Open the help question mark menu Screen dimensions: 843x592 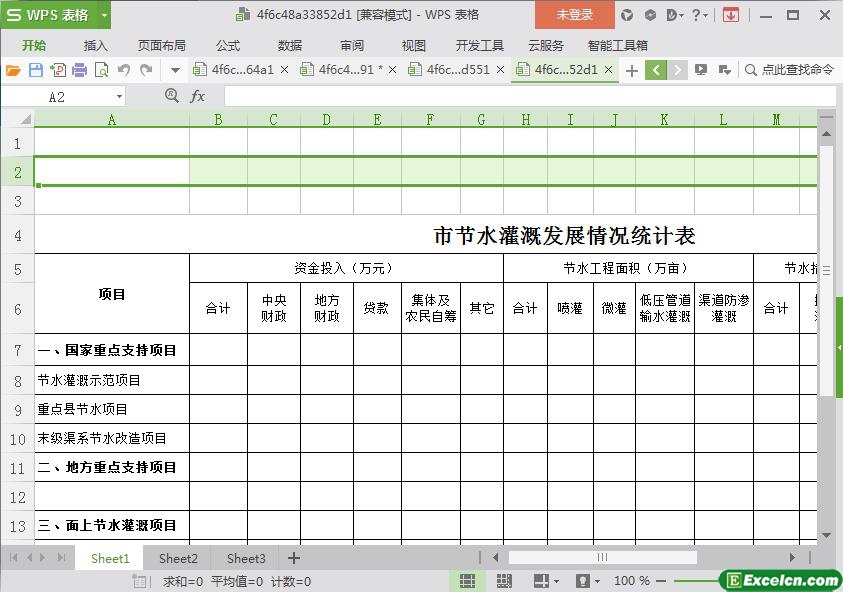click(x=699, y=15)
